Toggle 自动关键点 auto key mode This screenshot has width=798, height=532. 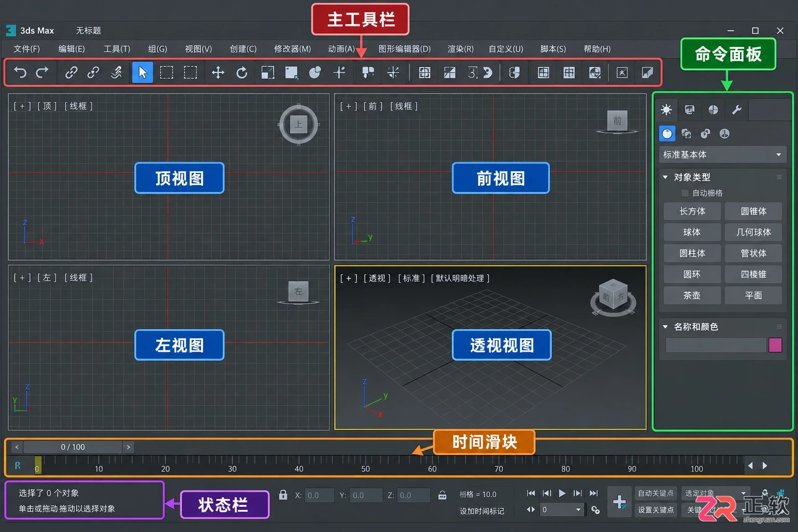(x=656, y=493)
